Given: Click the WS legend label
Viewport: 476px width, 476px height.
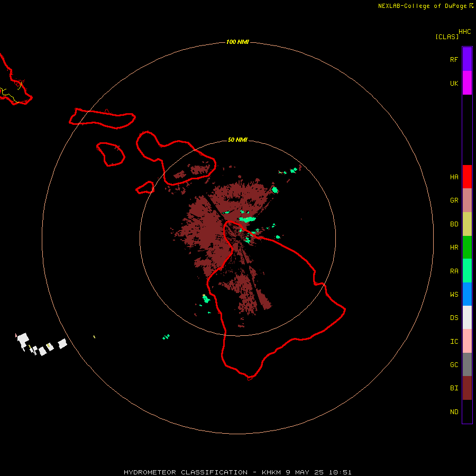Looking at the screenshot, I should point(454,295).
